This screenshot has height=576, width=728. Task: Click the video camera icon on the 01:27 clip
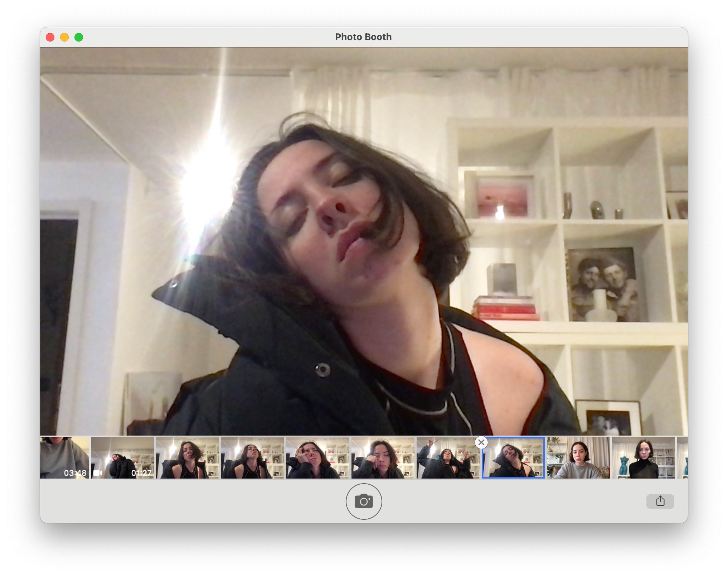pos(98,473)
